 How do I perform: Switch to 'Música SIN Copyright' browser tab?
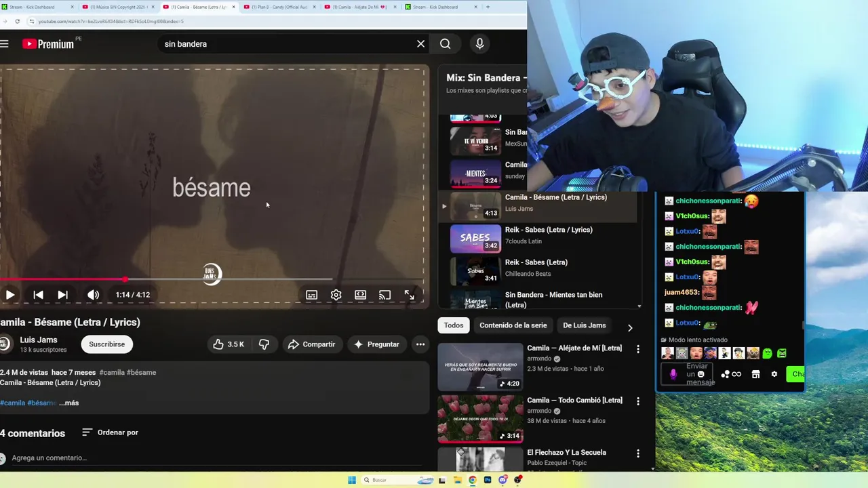[117, 7]
